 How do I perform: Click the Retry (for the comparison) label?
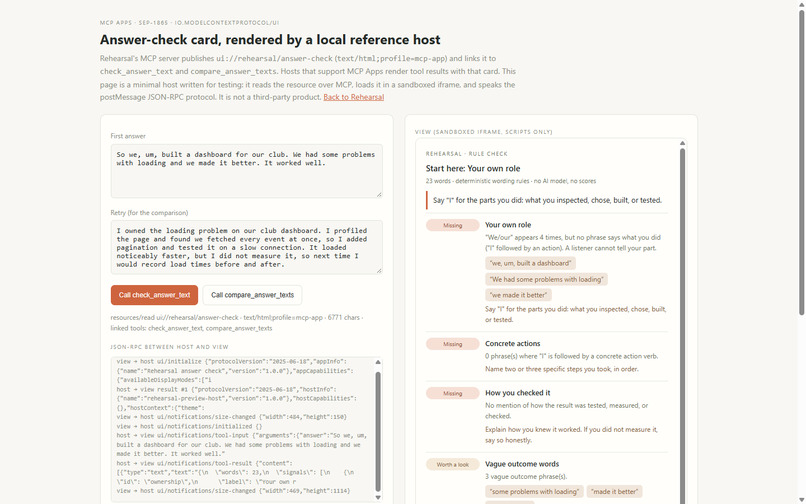pyautogui.click(x=149, y=213)
